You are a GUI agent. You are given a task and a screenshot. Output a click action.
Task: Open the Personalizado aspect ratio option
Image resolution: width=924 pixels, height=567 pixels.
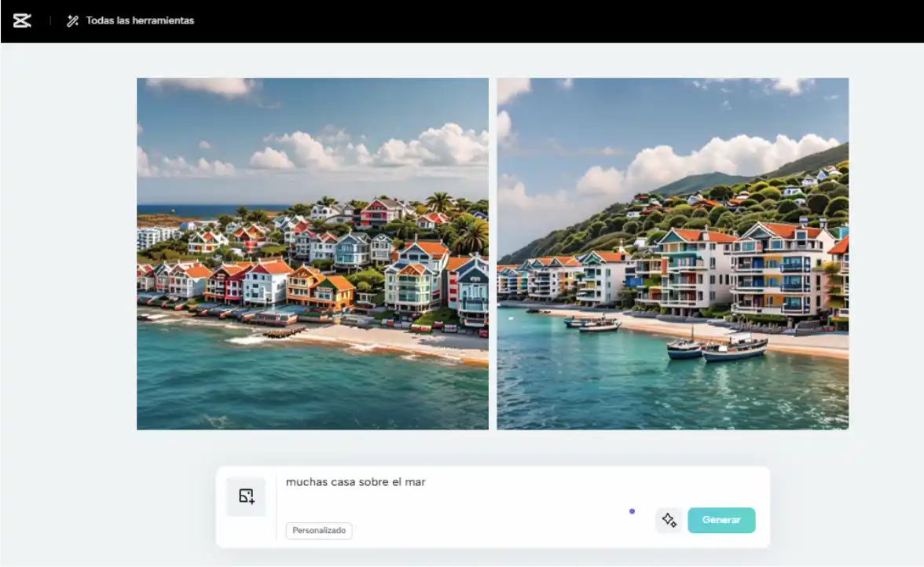click(x=319, y=531)
